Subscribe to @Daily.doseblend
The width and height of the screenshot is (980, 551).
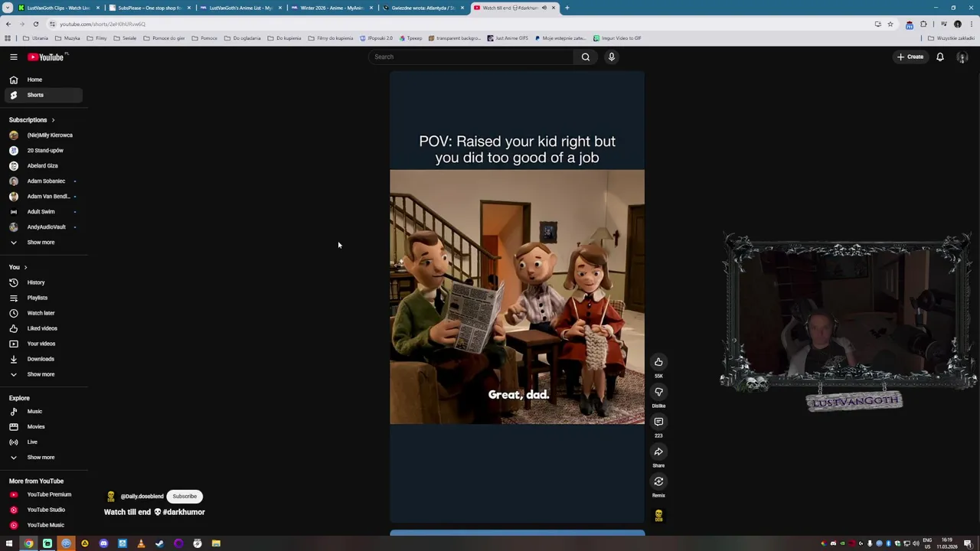pos(185,496)
